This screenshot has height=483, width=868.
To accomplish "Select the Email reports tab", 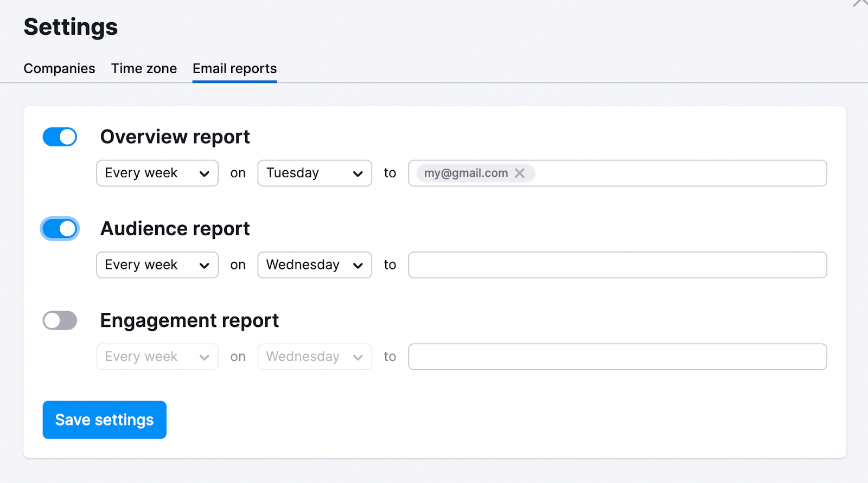I will point(234,69).
